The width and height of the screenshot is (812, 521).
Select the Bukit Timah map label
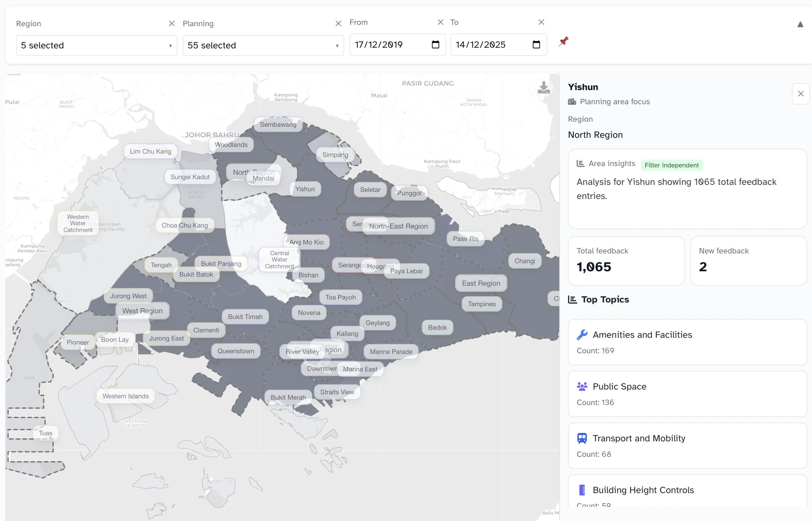click(245, 317)
